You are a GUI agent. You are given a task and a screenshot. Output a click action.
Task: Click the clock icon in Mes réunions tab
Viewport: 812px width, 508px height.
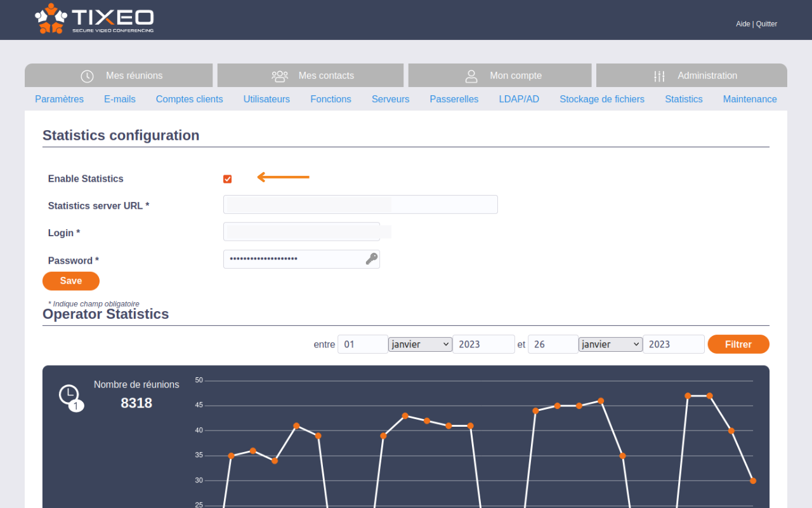point(87,76)
